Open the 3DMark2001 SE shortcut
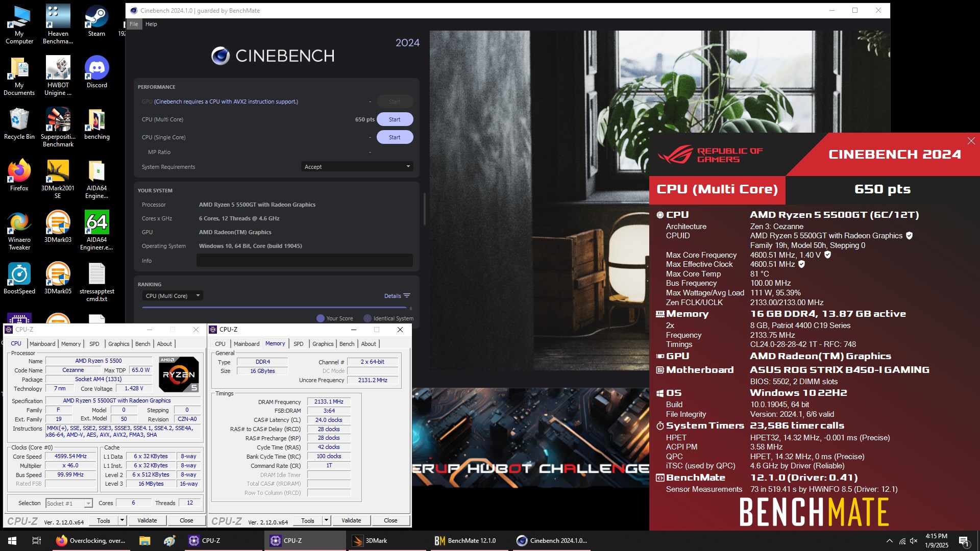Screen dimensions: 980x551 58,179
